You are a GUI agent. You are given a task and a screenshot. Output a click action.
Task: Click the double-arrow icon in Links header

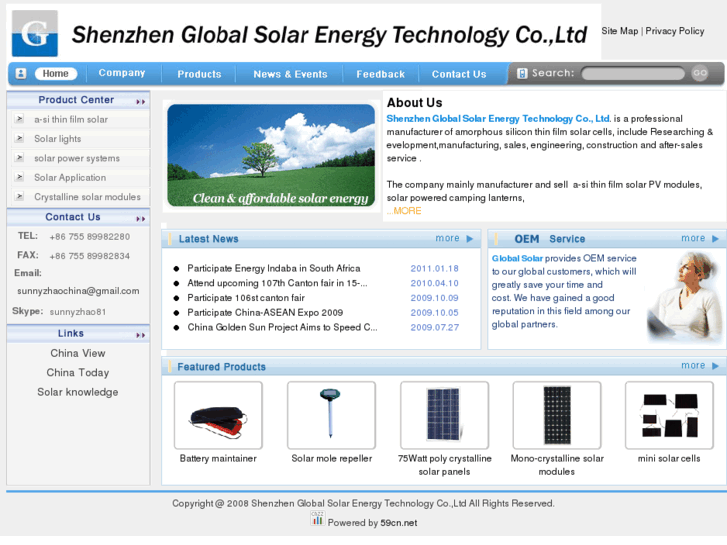click(x=140, y=335)
